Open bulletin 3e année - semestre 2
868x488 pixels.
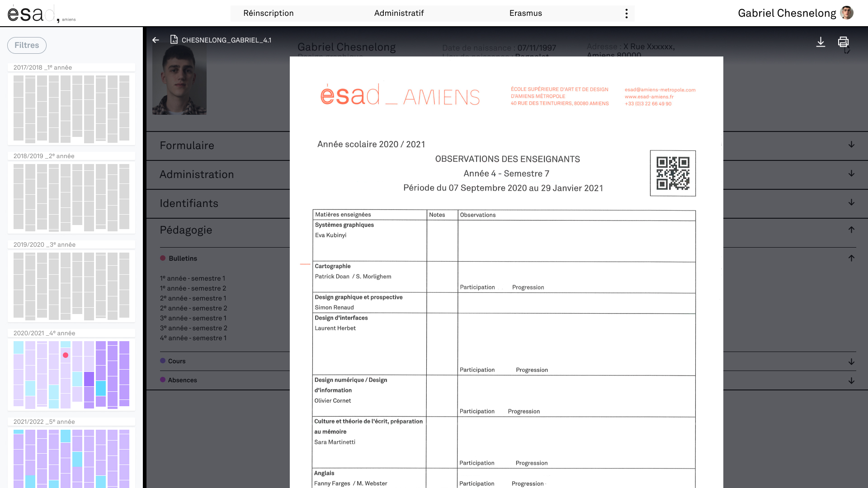pos(193,328)
